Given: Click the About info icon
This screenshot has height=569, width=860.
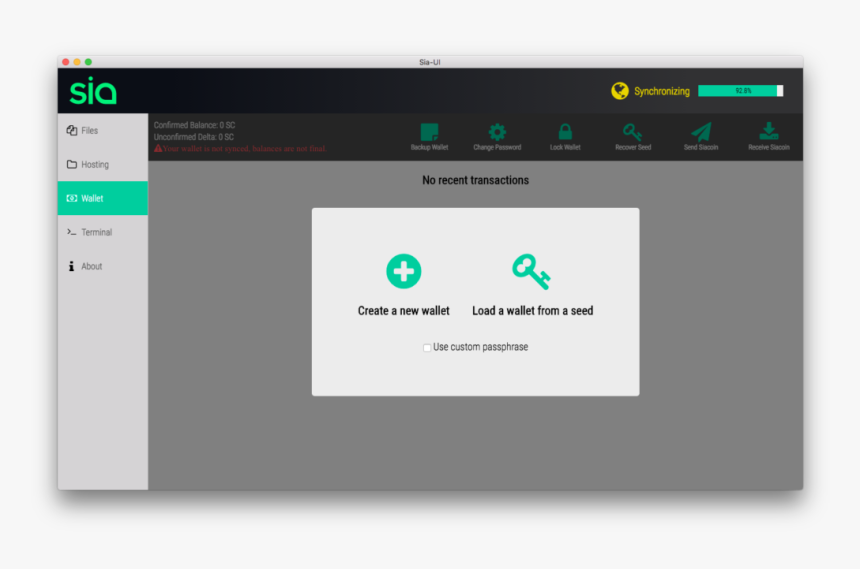Looking at the screenshot, I should pyautogui.click(x=71, y=266).
